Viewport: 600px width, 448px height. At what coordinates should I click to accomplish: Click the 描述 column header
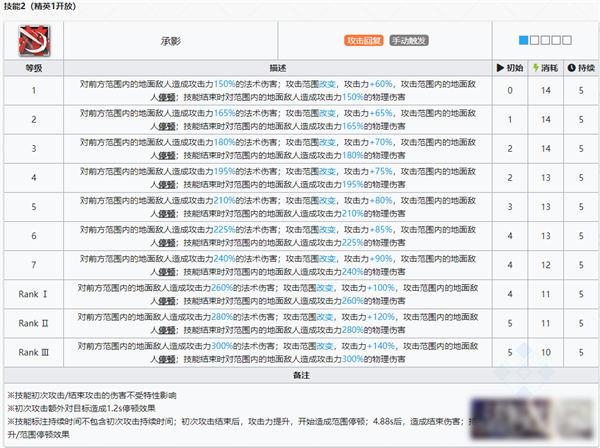278,68
